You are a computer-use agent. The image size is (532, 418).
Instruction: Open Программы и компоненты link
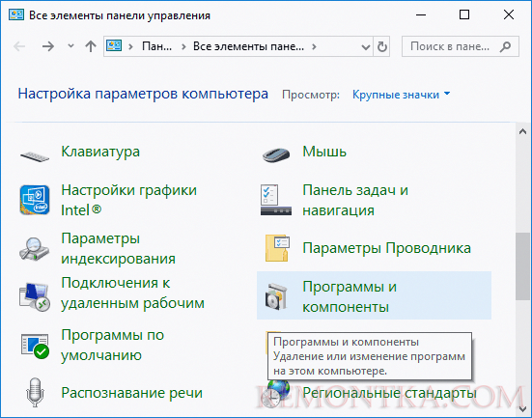(350, 297)
